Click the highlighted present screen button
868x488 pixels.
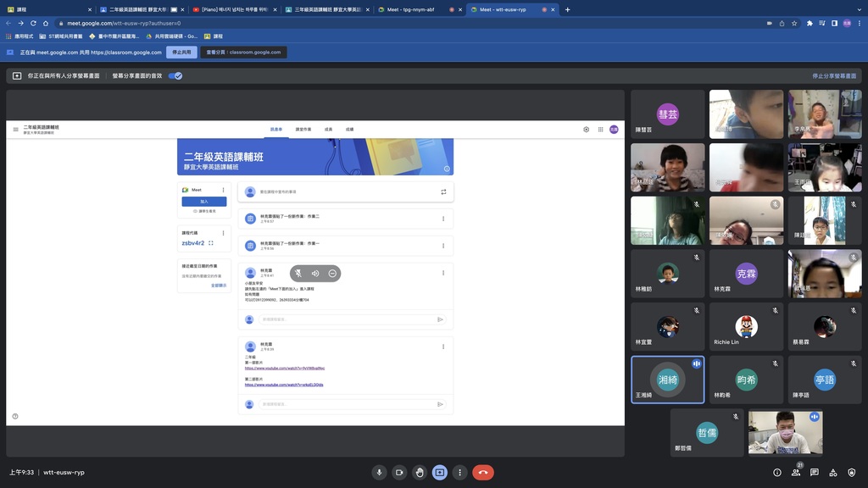440,473
